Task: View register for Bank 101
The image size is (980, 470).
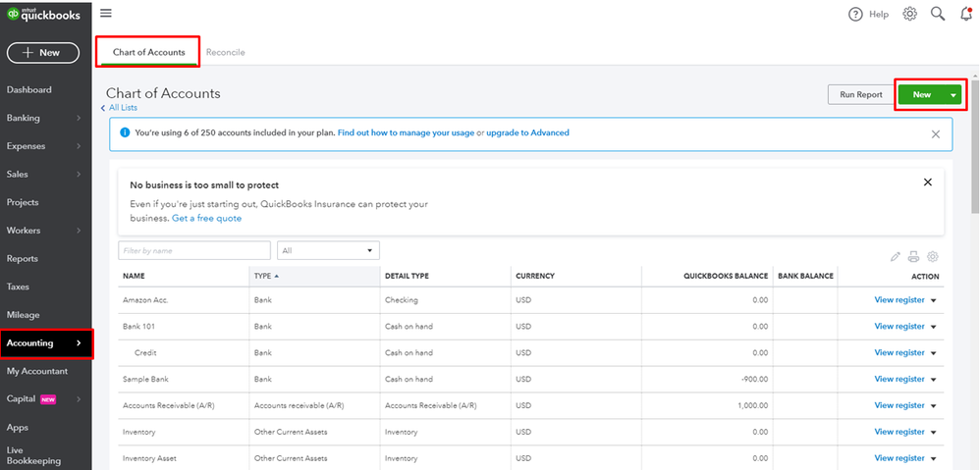Action: coord(898,326)
